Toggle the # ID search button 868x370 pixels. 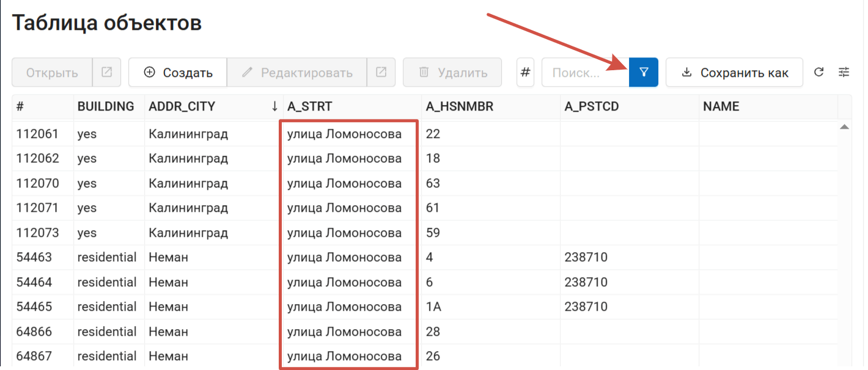click(526, 73)
